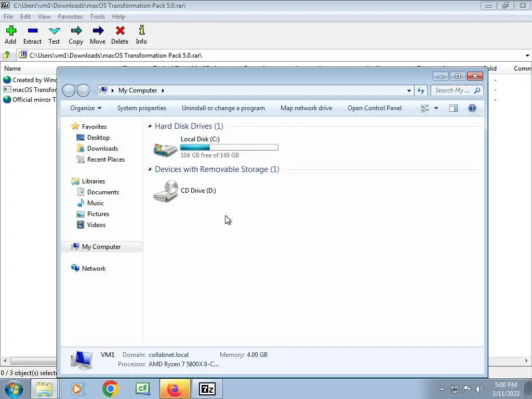The width and height of the screenshot is (532, 399).
Task: Open the 7-Zip Favorites menu
Action: [x=70, y=16]
